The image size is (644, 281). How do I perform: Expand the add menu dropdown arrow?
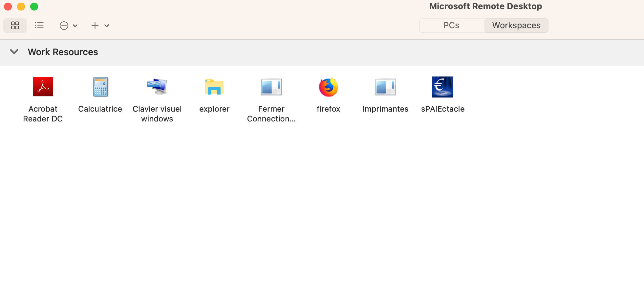(107, 26)
